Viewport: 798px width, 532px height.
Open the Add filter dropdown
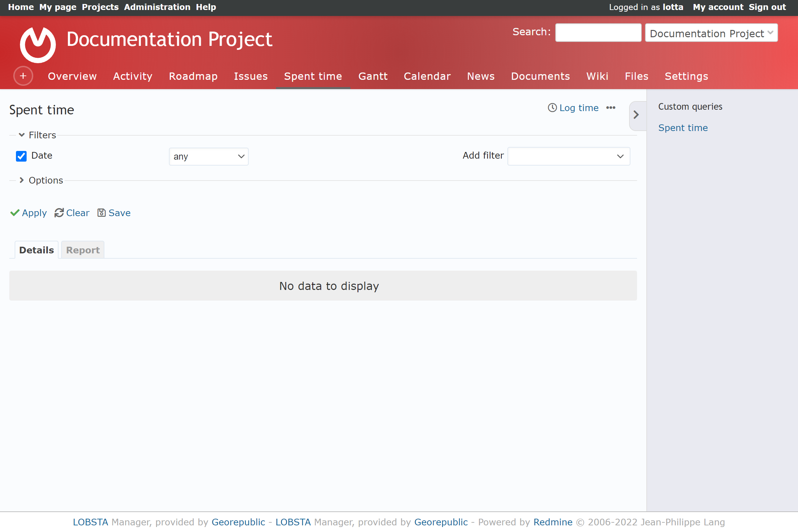[569, 156]
